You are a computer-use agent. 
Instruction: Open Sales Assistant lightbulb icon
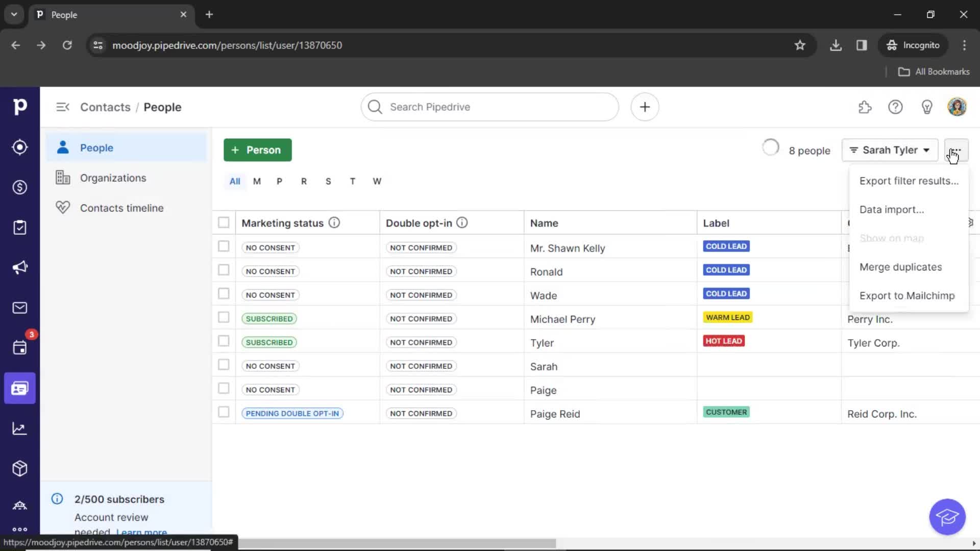point(927,107)
